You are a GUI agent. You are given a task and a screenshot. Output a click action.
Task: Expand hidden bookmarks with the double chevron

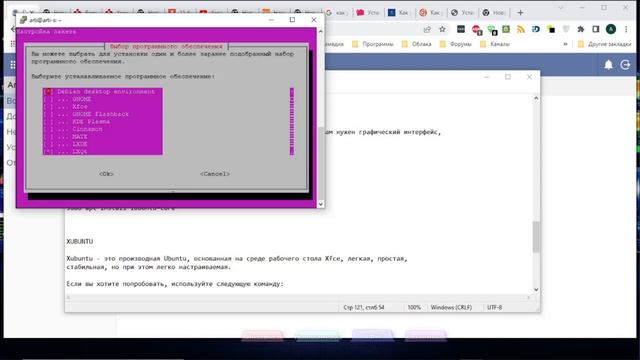click(x=565, y=44)
